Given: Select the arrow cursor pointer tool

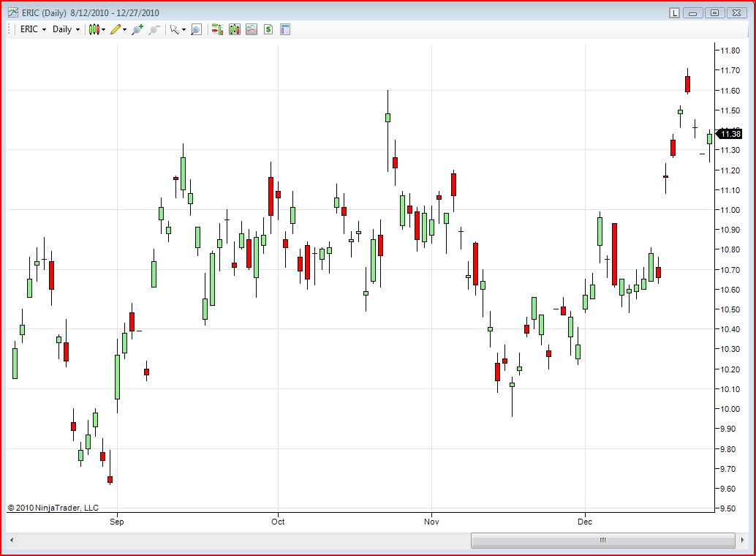Looking at the screenshot, I should pyautogui.click(x=174, y=30).
